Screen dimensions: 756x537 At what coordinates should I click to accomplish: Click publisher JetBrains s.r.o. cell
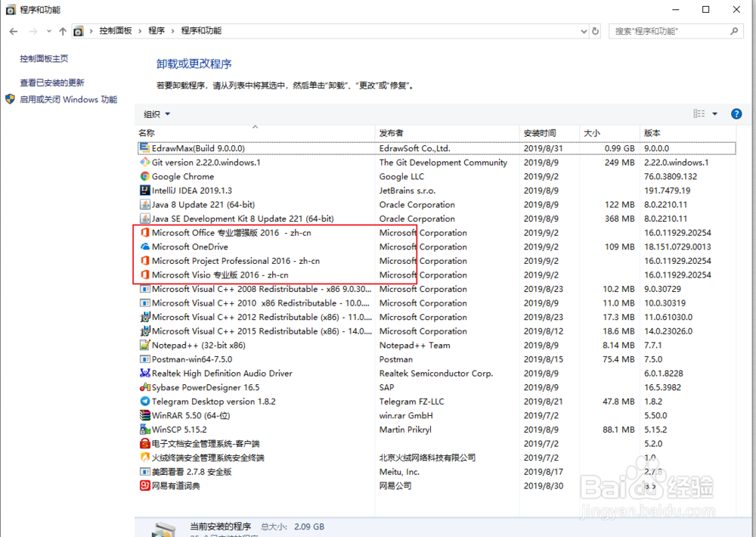pos(407,190)
